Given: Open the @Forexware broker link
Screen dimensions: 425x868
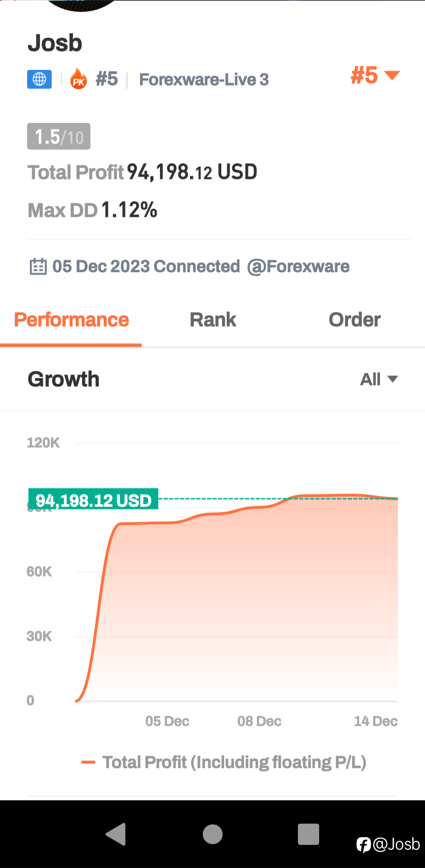Looking at the screenshot, I should 298,267.
